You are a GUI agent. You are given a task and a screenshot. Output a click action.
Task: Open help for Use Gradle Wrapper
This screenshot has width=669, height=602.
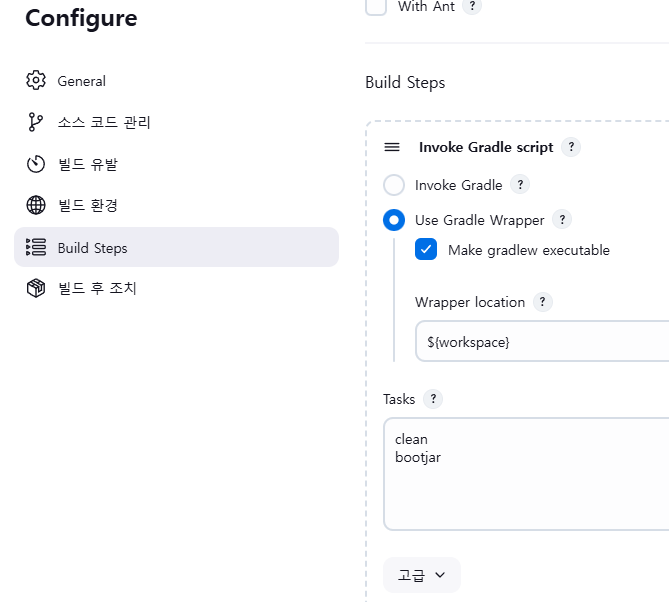pos(562,220)
